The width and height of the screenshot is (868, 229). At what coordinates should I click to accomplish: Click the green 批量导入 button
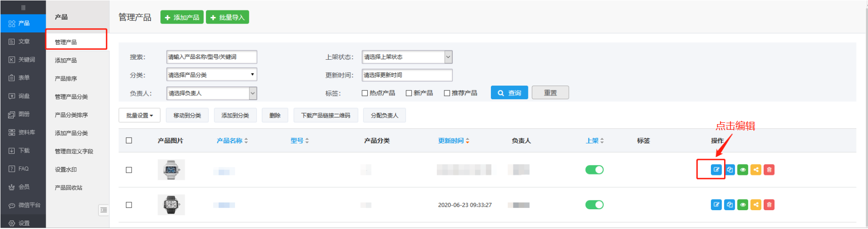pos(228,17)
